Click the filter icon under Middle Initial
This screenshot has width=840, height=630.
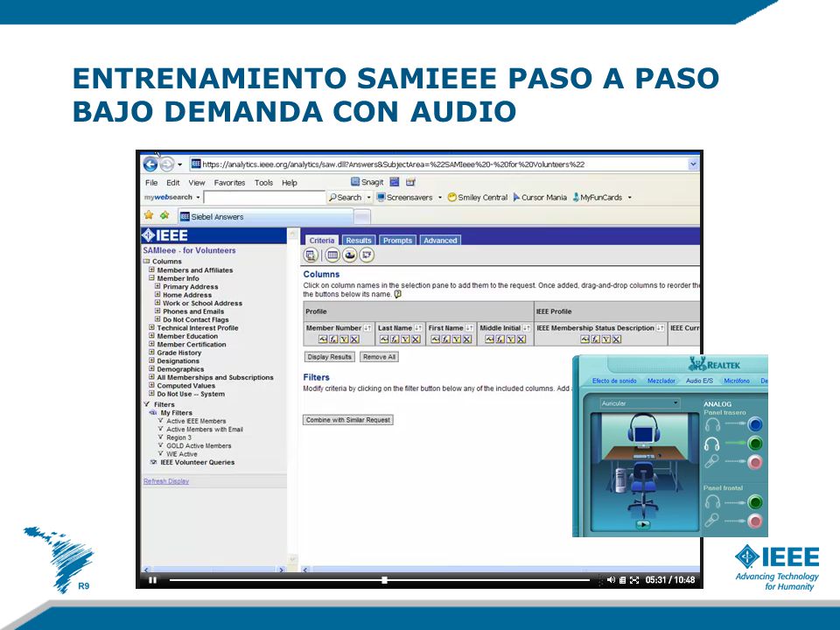(x=511, y=339)
